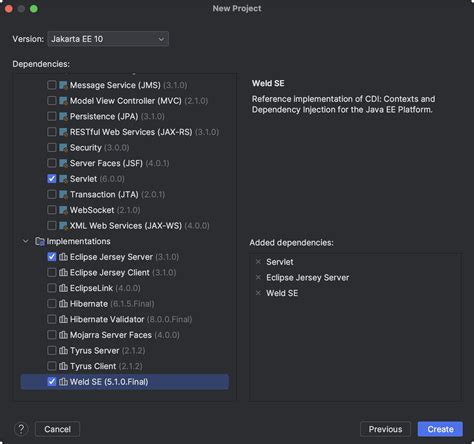Remove Servlet from added dependencies
The width and height of the screenshot is (474, 444).
coord(258,262)
